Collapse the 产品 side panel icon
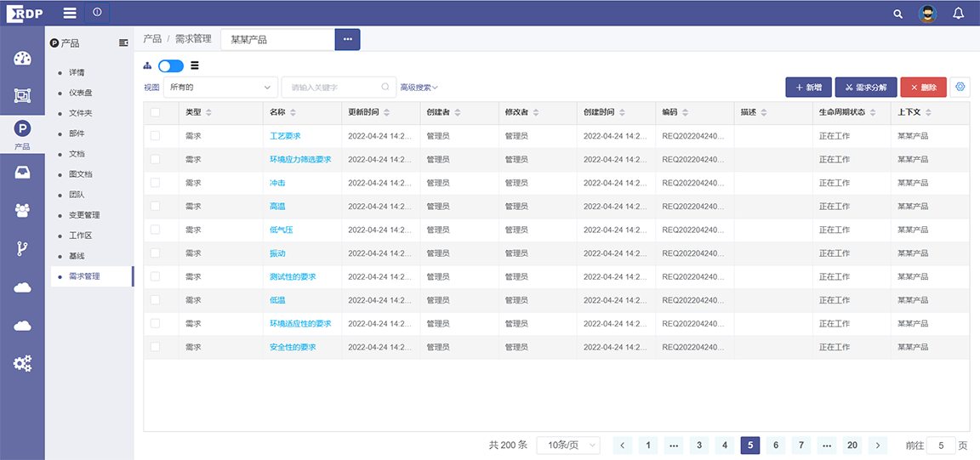Screen dimensions: 980x460 [x=123, y=43]
